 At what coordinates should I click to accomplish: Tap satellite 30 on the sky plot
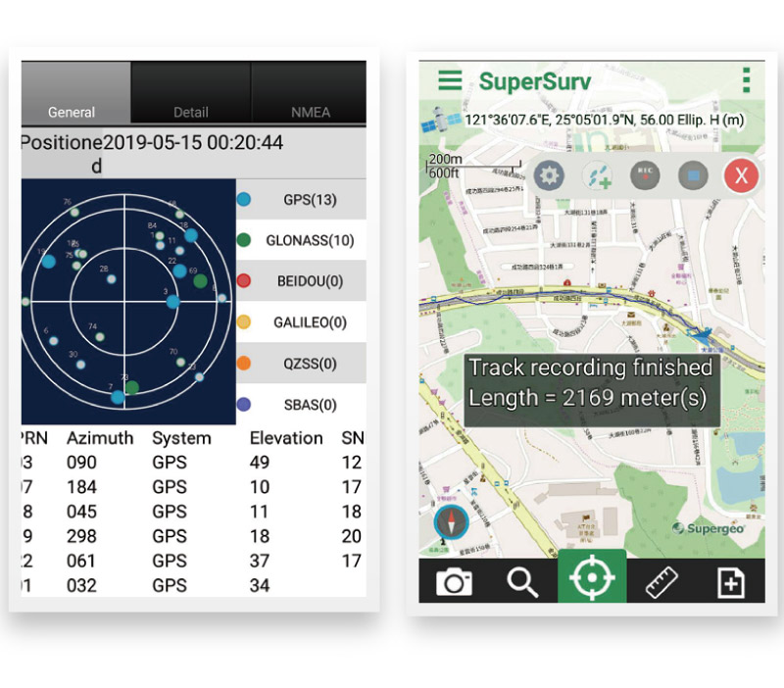tap(80, 365)
